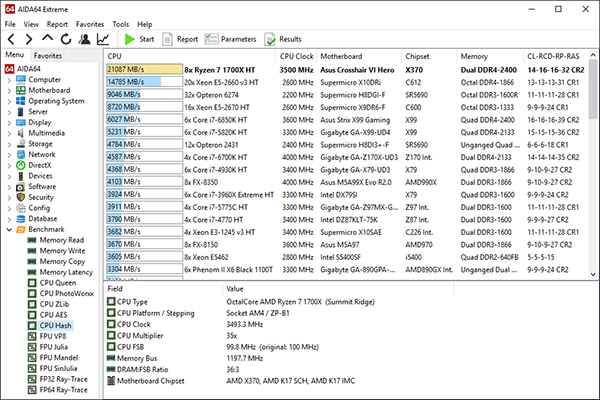This screenshot has height=400, width=600.
Task: Open the user profile toolbar icon
Action: tap(84, 39)
